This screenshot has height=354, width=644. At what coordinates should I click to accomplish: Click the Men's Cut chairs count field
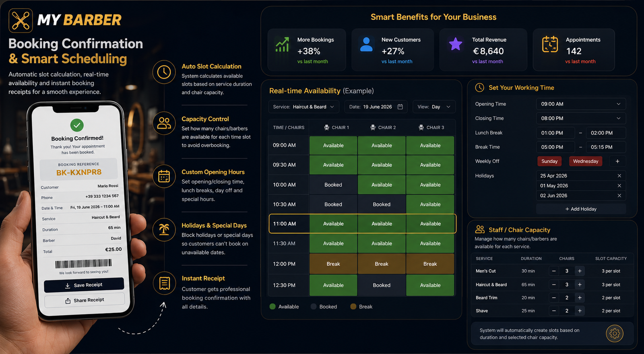tap(567, 271)
